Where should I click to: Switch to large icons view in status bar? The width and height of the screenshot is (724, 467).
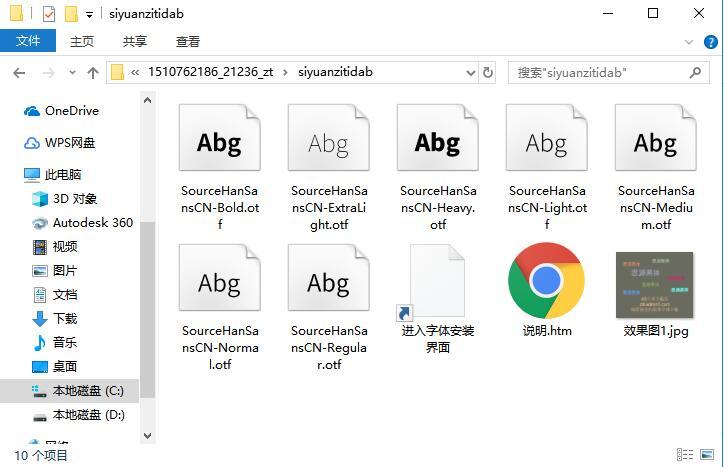pyautogui.click(x=707, y=455)
